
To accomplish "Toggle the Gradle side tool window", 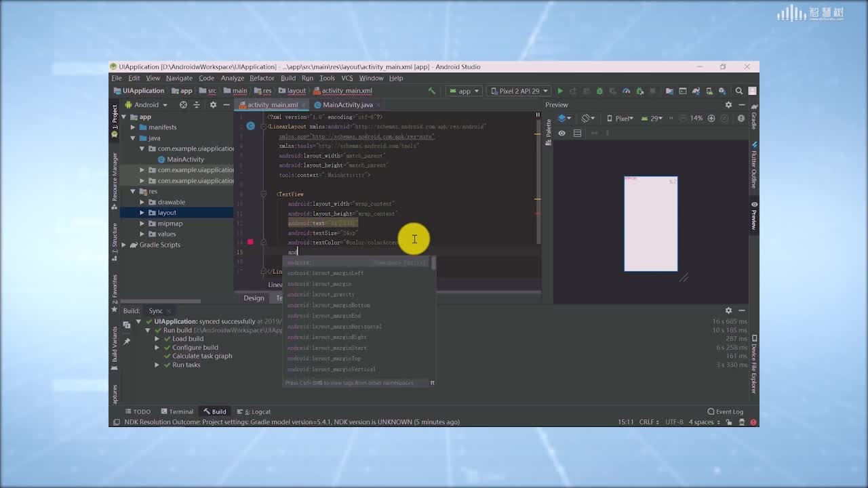I will [753, 117].
